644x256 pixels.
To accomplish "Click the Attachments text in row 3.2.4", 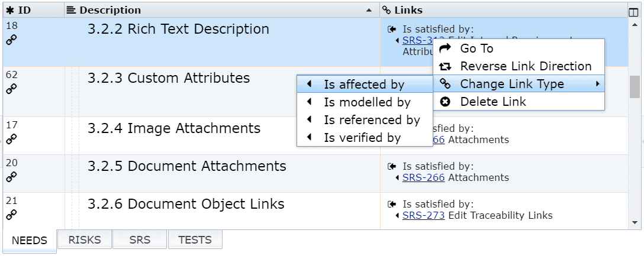I will pos(478,140).
